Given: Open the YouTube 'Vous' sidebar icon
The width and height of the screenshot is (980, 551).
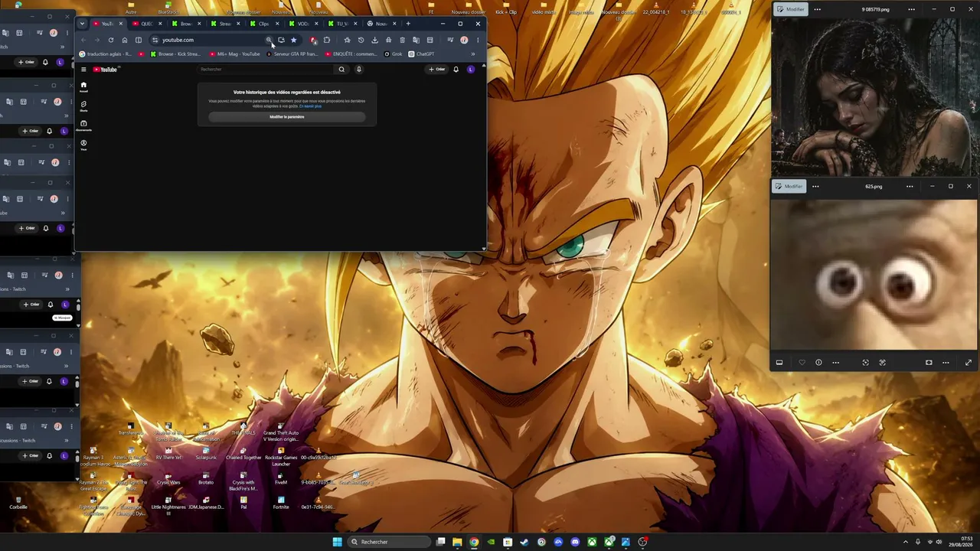Looking at the screenshot, I should click(83, 144).
